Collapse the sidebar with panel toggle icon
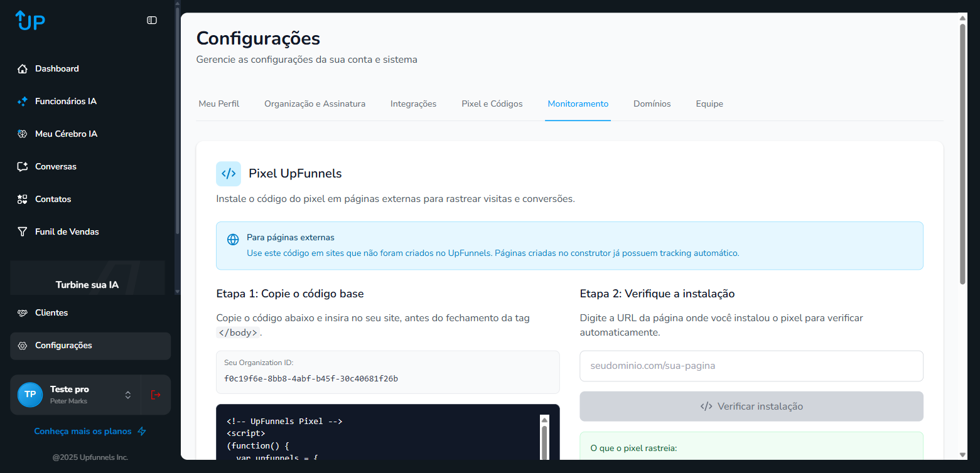This screenshot has width=980, height=473. pyautogui.click(x=152, y=20)
